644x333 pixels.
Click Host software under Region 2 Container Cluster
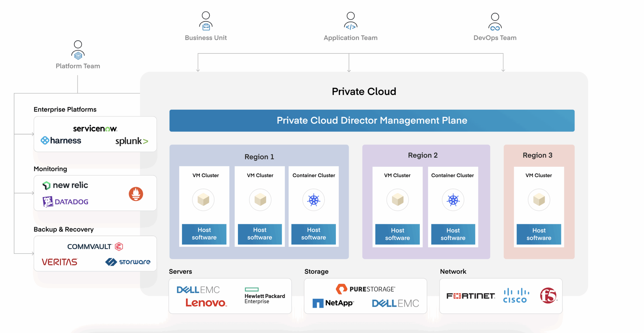[x=453, y=234]
